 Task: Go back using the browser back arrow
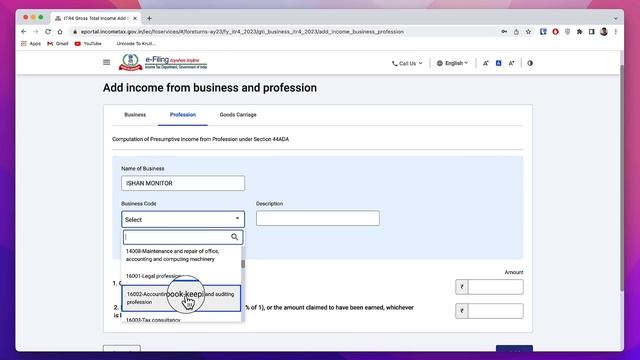tap(24, 31)
